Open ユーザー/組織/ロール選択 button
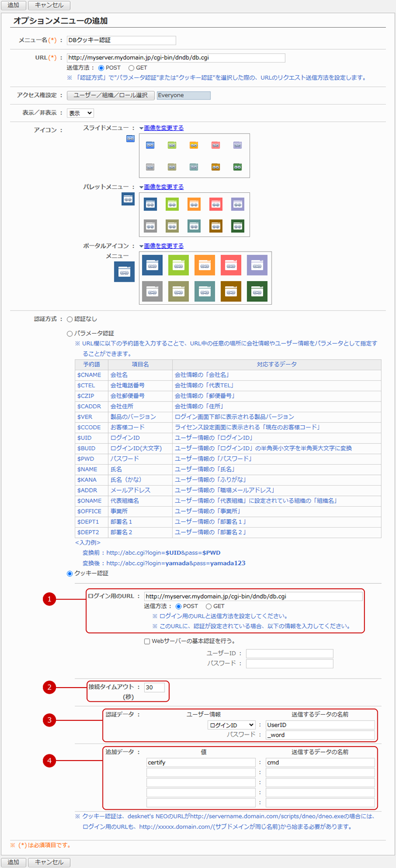Image resolution: width=396 pixels, height=868 pixels. tap(110, 96)
